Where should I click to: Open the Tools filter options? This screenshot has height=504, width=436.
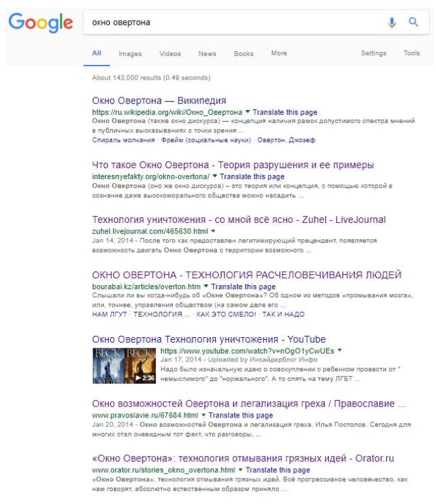coord(412,53)
